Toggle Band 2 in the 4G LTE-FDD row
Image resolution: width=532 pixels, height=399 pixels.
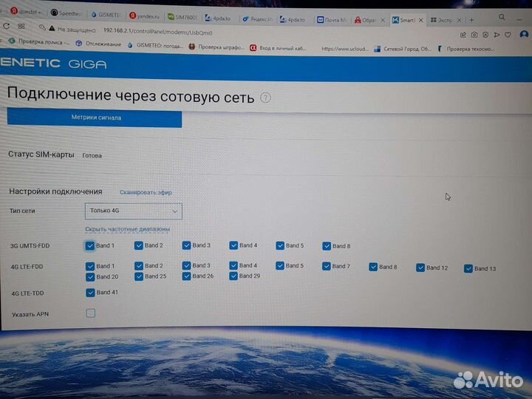139,266
